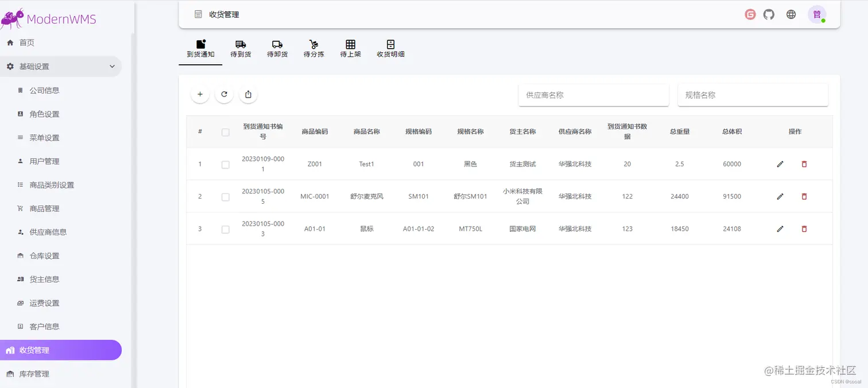Switch to the 收货明细 tab

390,49
